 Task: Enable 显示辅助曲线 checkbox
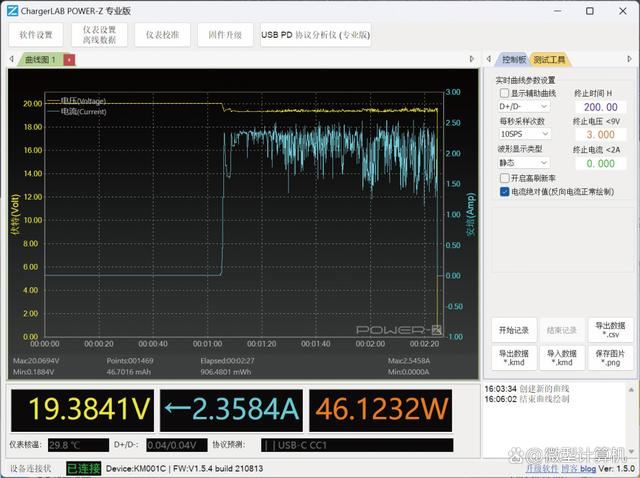pyautogui.click(x=505, y=93)
